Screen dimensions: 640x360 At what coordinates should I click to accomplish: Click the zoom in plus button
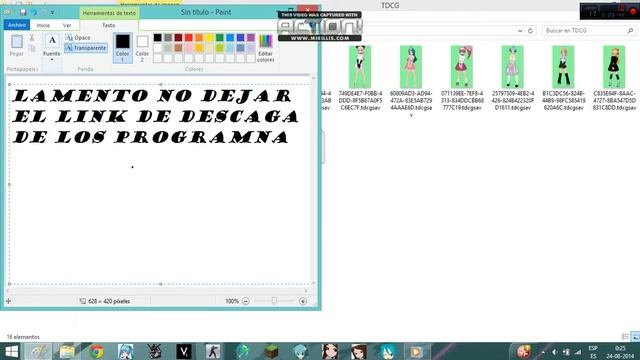click(x=303, y=301)
